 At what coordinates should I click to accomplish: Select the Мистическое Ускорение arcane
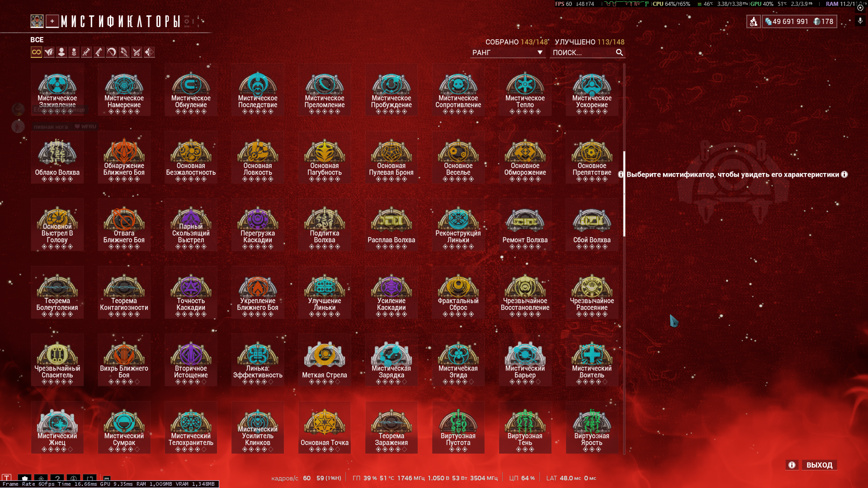tap(592, 89)
